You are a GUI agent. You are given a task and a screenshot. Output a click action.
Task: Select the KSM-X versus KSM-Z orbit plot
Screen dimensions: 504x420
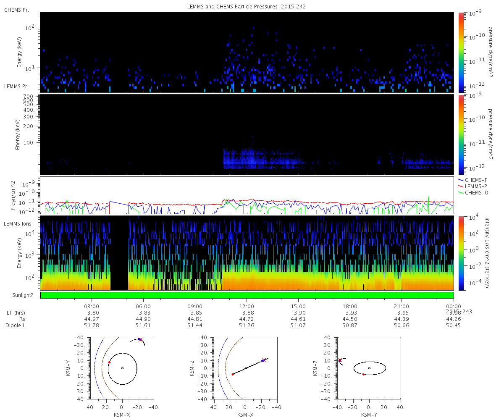(x=246, y=368)
